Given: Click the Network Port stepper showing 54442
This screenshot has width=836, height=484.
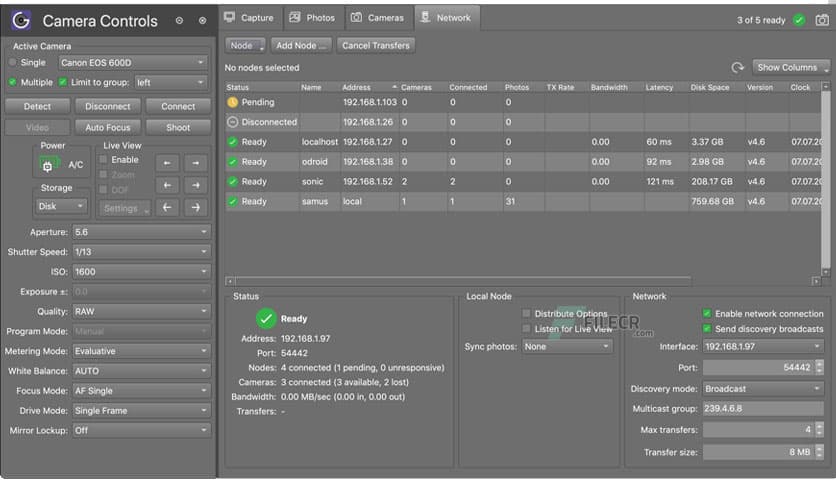Looking at the screenshot, I should click(x=763, y=367).
